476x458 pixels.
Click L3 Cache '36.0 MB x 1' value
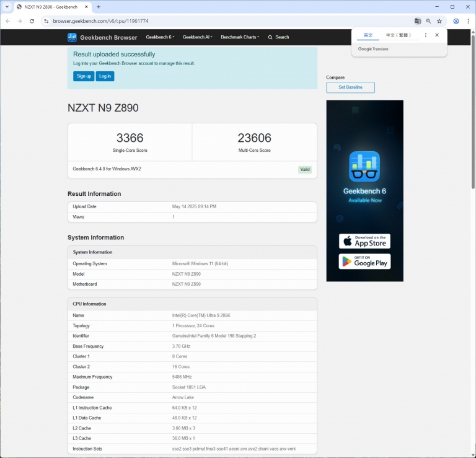pos(183,438)
